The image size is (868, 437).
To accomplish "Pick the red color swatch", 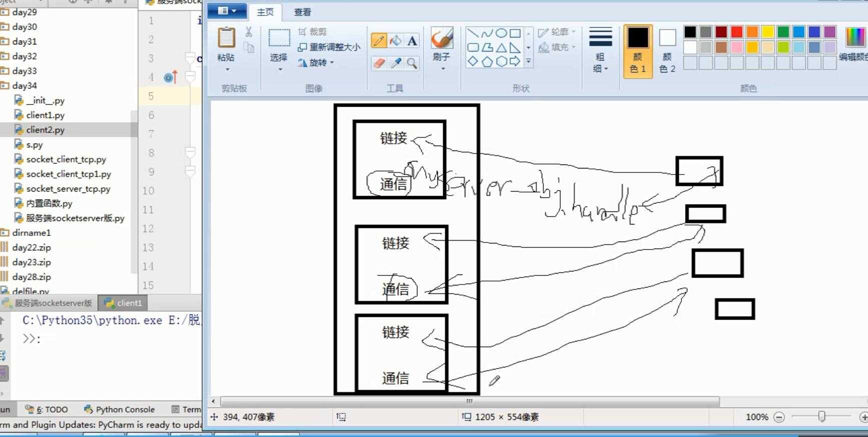I will (736, 32).
